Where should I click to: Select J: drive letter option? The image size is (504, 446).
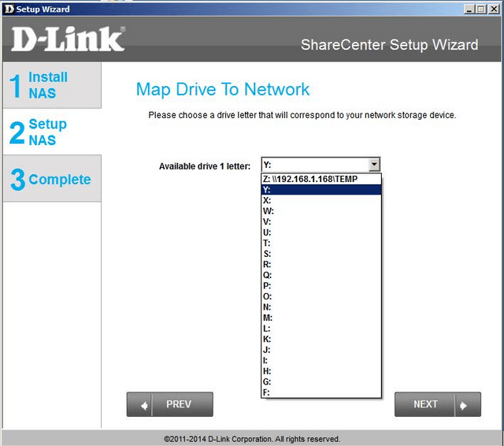point(321,350)
